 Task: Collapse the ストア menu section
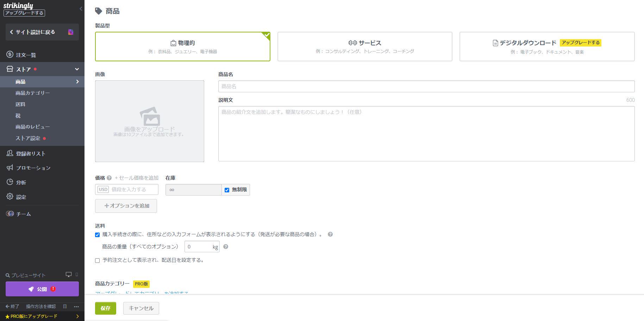pyautogui.click(x=77, y=69)
